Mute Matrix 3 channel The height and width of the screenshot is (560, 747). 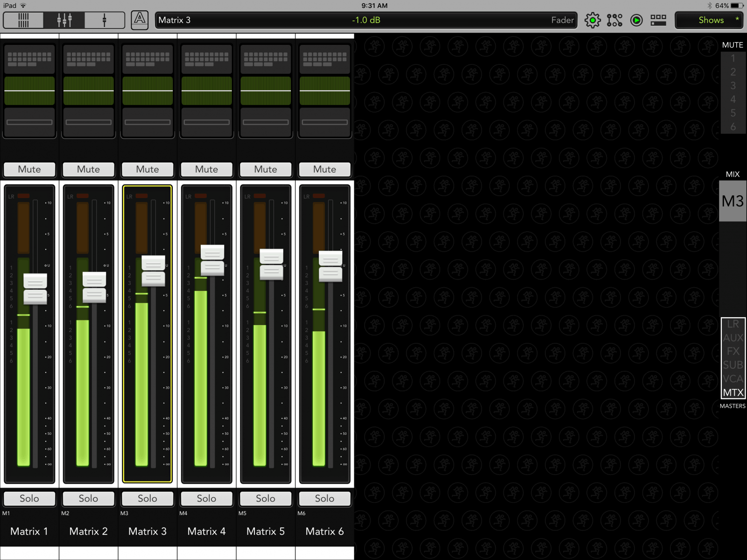tap(148, 170)
